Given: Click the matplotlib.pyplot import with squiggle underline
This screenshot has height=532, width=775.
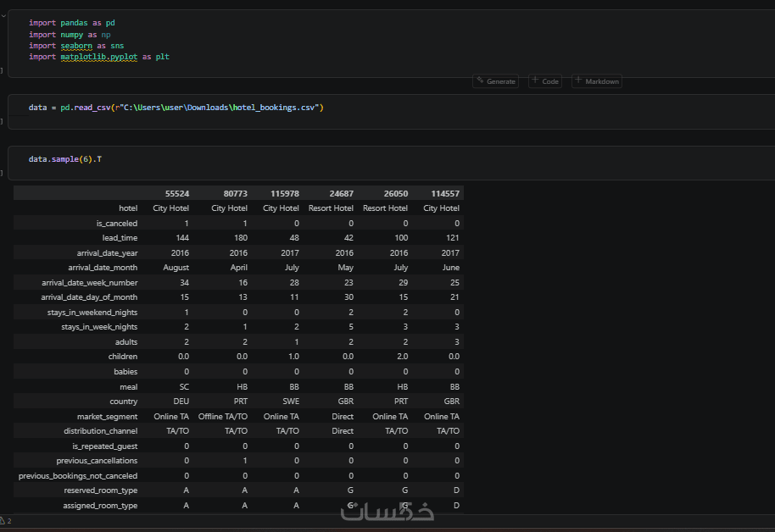Looking at the screenshot, I should (99, 57).
